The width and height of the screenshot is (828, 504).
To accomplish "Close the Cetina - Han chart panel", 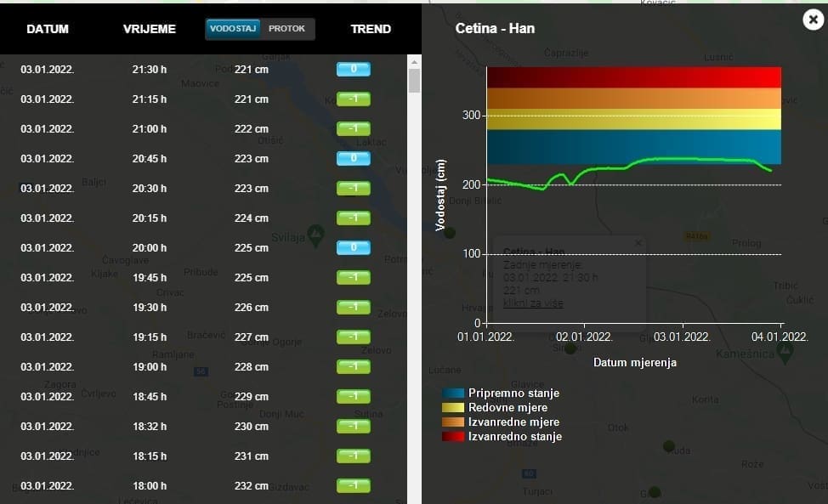I will click(x=813, y=19).
